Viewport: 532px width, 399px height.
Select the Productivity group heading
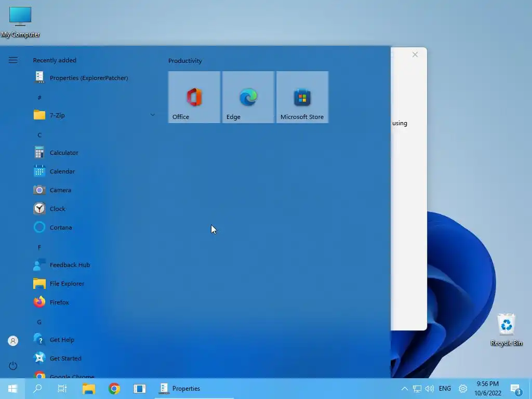pyautogui.click(x=185, y=61)
